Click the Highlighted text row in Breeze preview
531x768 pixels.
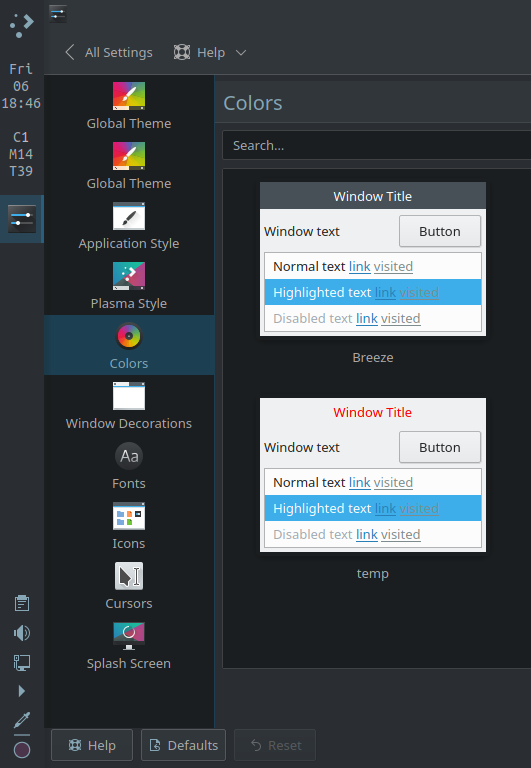373,292
